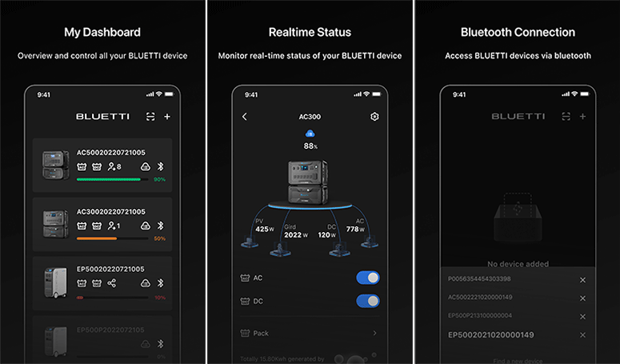620x364 pixels.
Task: Select device EP500P213100000004 in list
Action: tap(480, 315)
